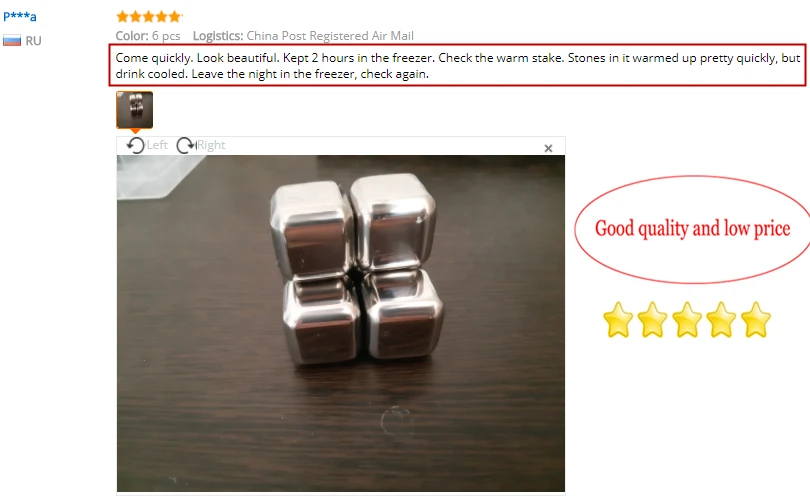Click the review text in red box
Screen dimensions: 810x502
coord(457,66)
